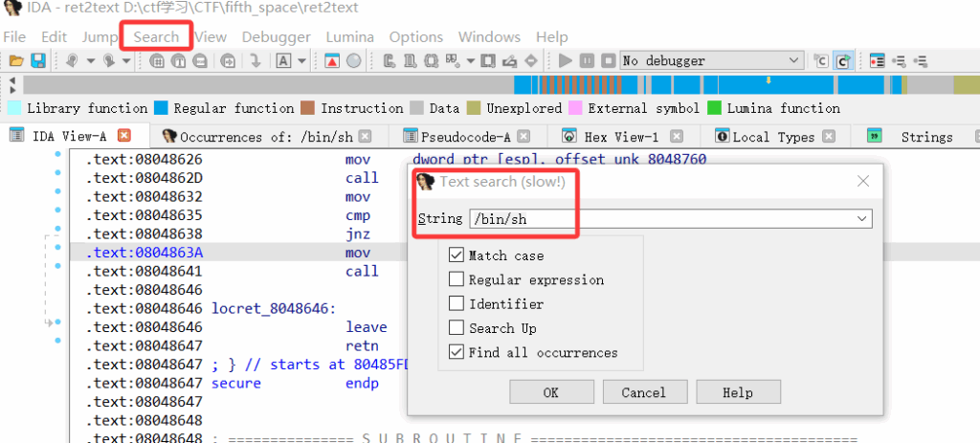This screenshot has width=980, height=443.
Task: Click the breakpoint list icon with red dot
Action: coord(877,61)
